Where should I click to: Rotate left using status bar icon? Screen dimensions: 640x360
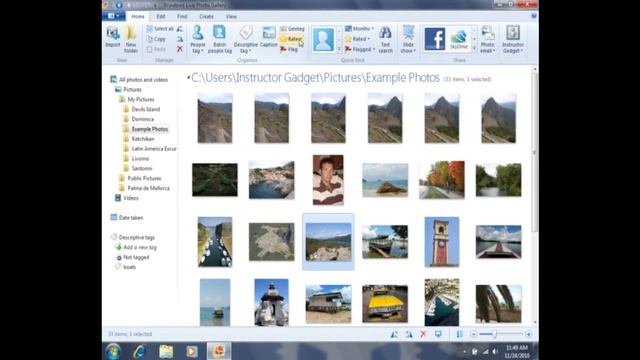pyautogui.click(x=394, y=334)
